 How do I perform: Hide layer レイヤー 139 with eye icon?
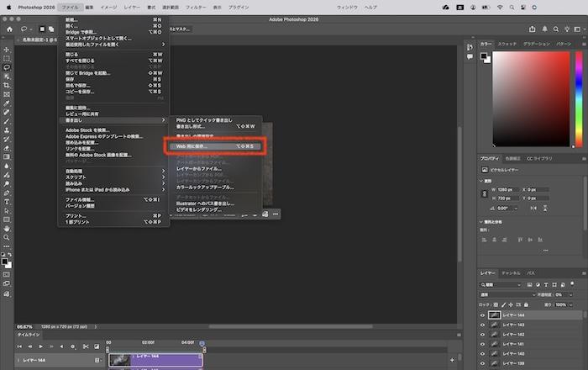[482, 363]
